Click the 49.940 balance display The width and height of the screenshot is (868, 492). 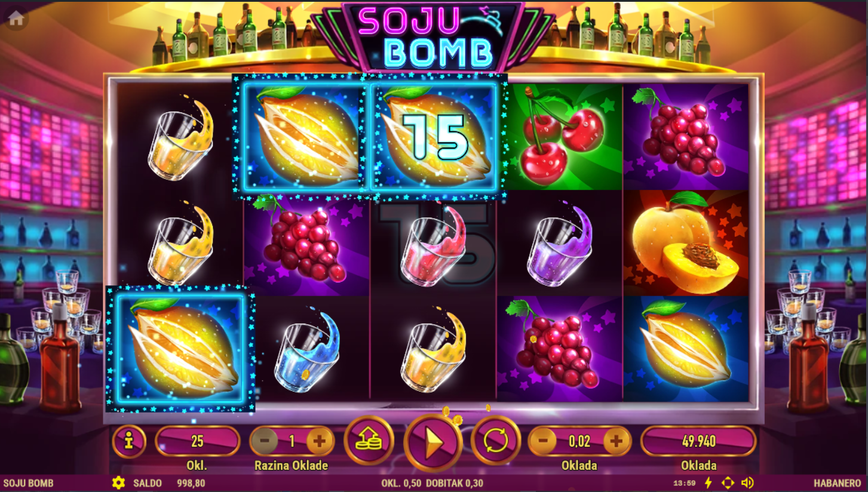[x=698, y=441]
